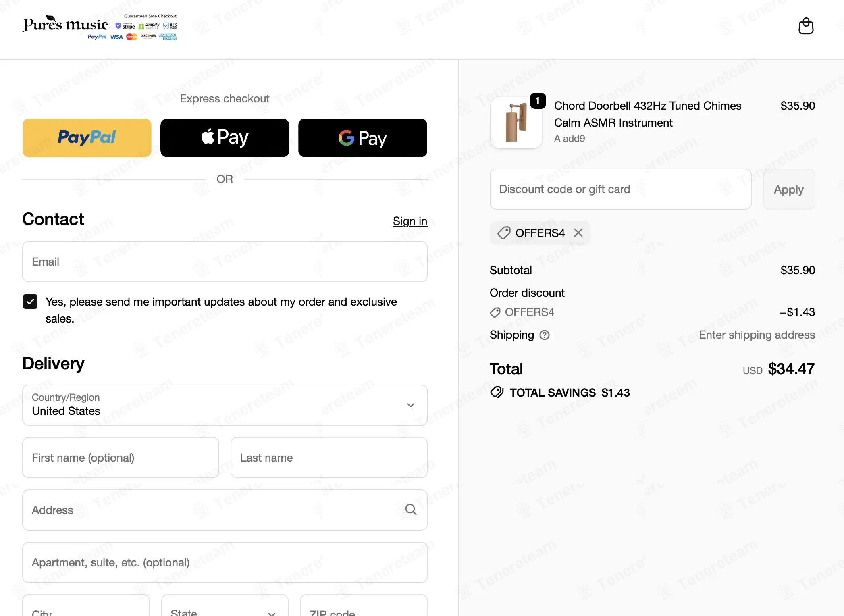
Task: Click the Last name field
Action: (329, 458)
